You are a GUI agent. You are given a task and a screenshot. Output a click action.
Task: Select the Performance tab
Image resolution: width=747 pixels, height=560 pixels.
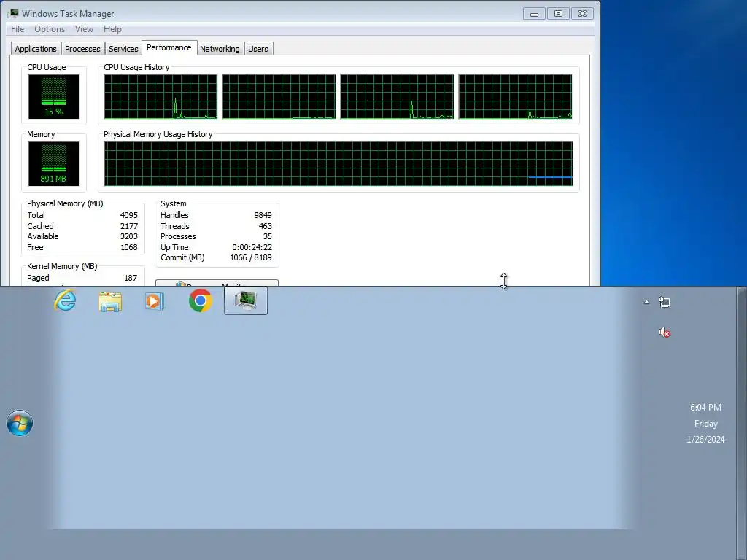coord(169,47)
